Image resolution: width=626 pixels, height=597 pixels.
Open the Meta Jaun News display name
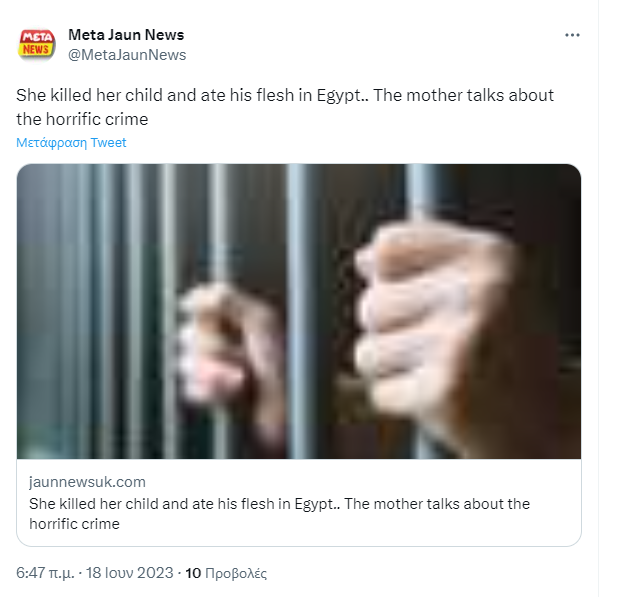(126, 35)
